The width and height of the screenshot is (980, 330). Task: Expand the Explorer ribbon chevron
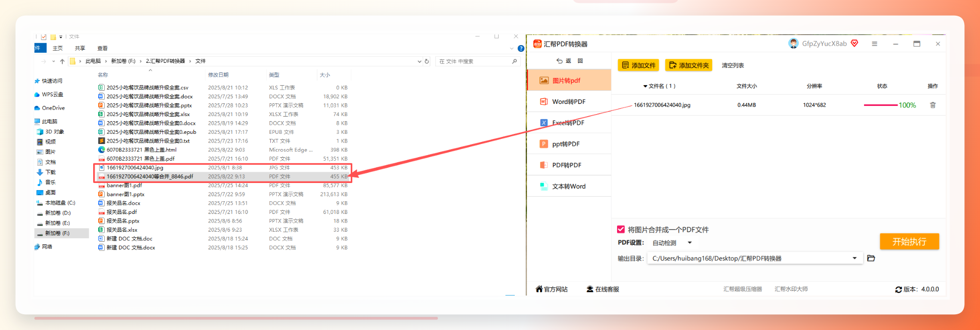512,49
